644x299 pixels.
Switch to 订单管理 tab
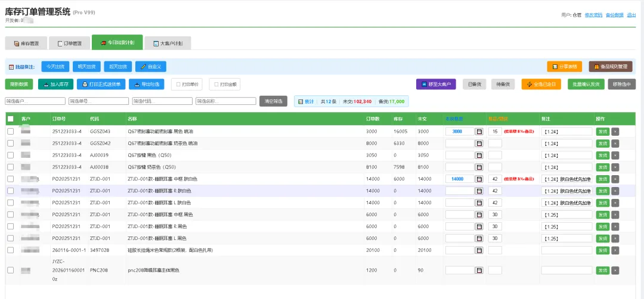click(69, 43)
